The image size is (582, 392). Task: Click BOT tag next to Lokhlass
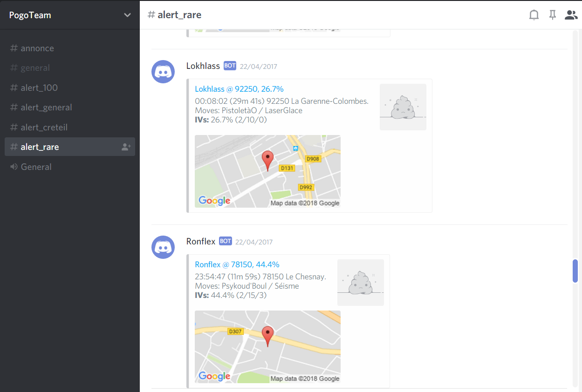[x=230, y=66]
